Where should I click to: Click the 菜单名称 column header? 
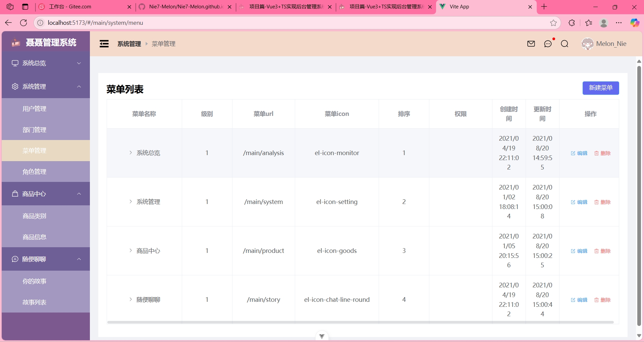pos(144,114)
